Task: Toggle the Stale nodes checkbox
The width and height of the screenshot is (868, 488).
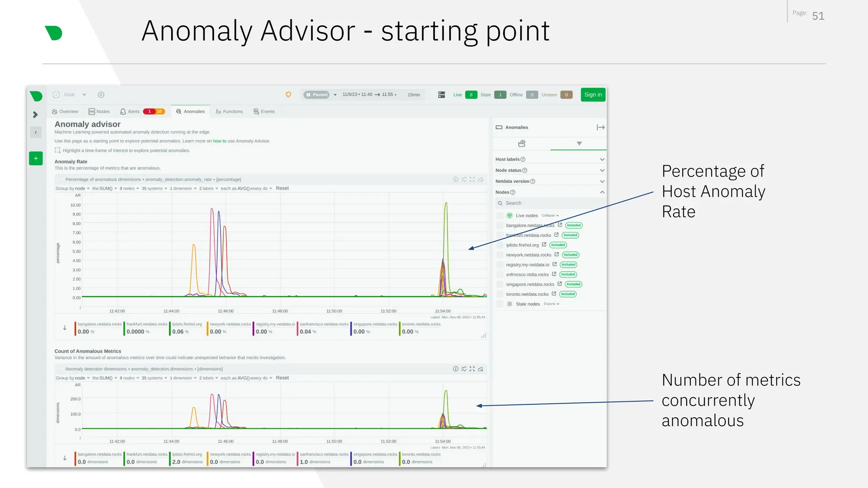Action: 500,304
